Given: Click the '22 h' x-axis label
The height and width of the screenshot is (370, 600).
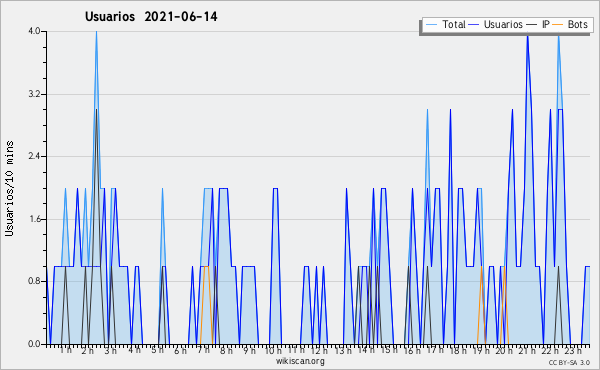Looking at the screenshot, I should coord(550,351).
